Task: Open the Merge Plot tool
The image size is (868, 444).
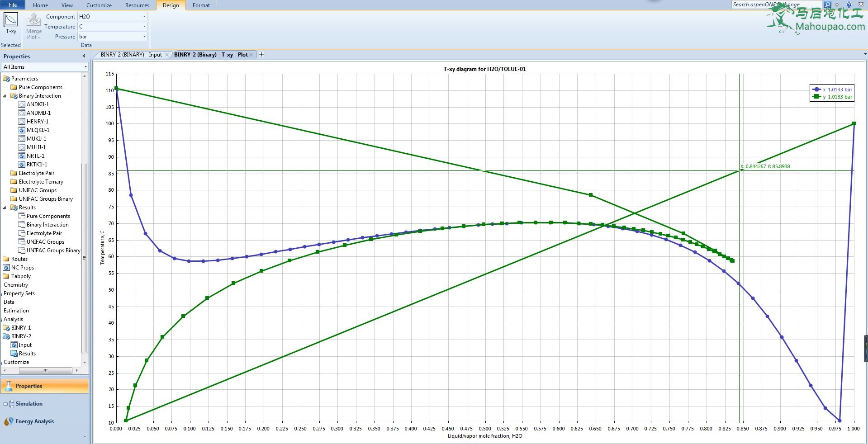Action: pos(34,26)
